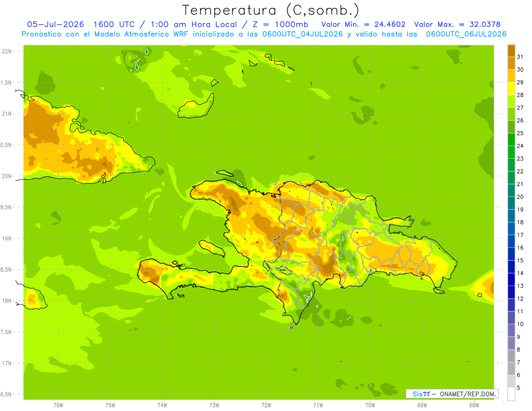This screenshot has height=411, width=532.
Task: Click the '69W' longitude axis label
Action: (x=422, y=405)
